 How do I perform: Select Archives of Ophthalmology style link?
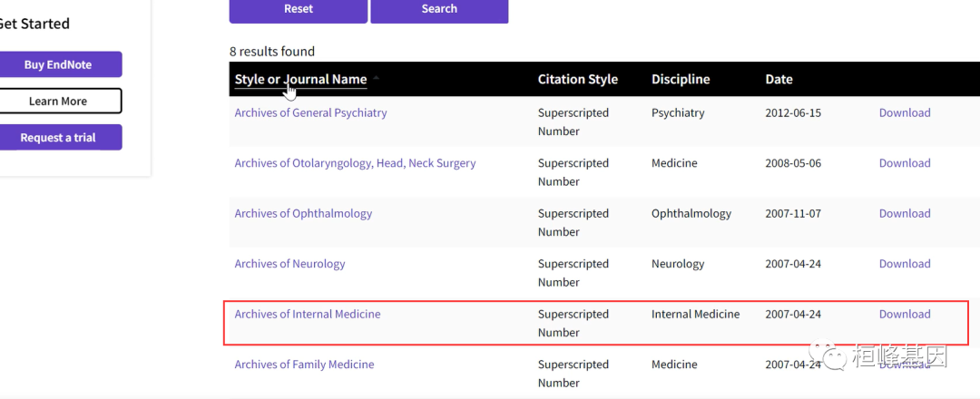(x=303, y=214)
